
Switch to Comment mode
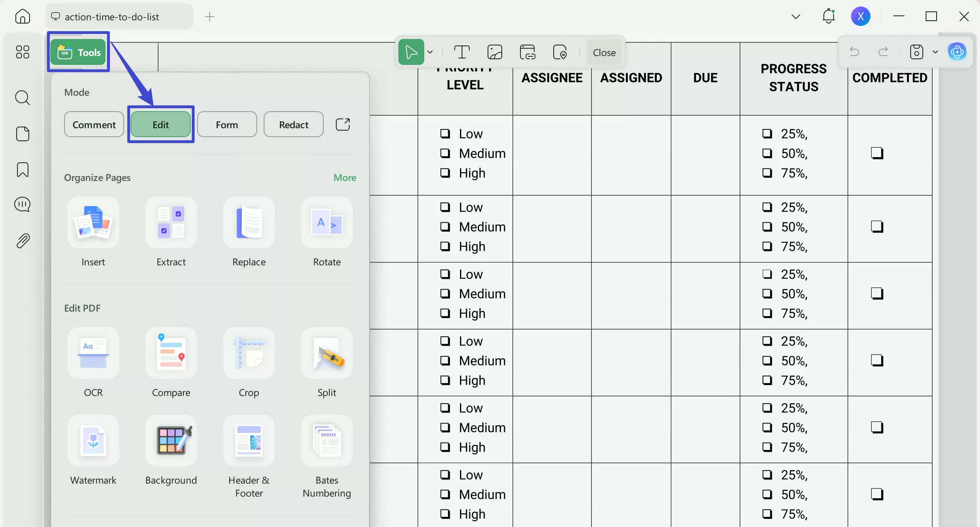point(94,125)
